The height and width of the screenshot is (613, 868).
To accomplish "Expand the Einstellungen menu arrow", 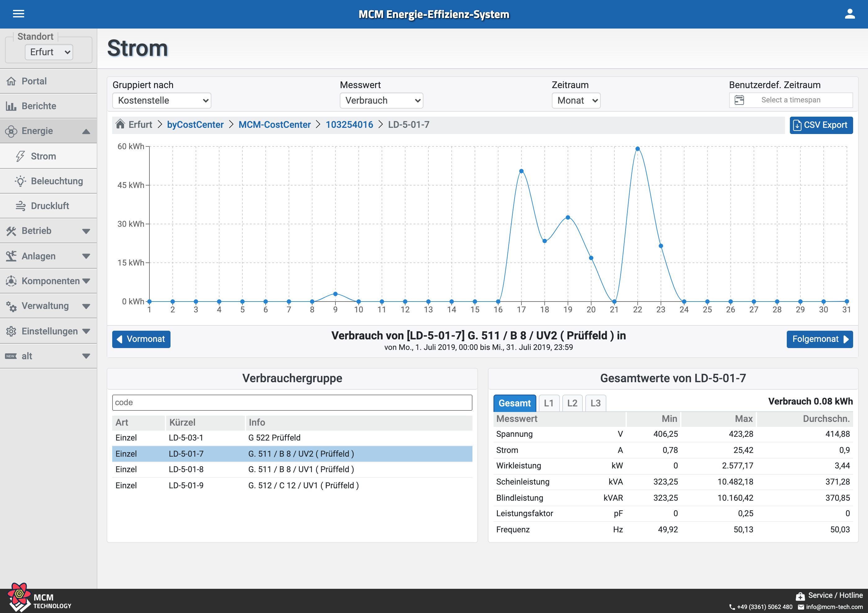I will coord(86,332).
